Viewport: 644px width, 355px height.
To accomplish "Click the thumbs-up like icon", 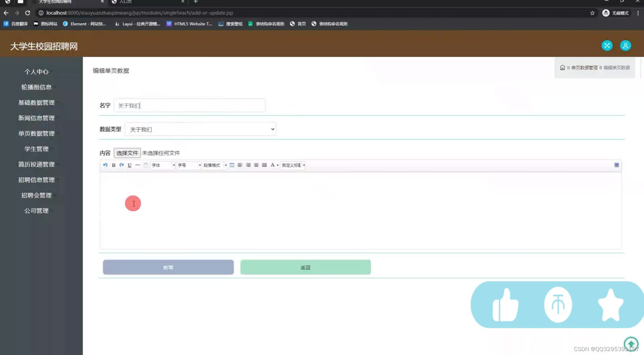I will click(505, 305).
